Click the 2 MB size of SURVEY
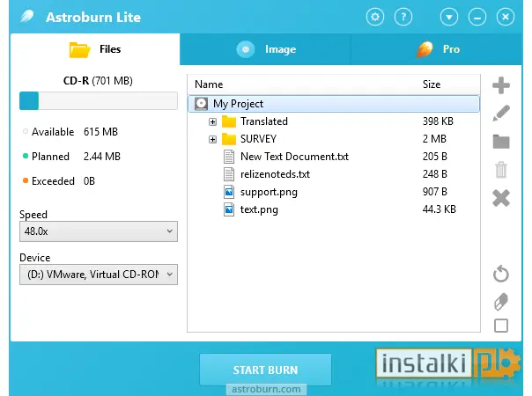This screenshot has height=396, width=532. click(x=434, y=139)
